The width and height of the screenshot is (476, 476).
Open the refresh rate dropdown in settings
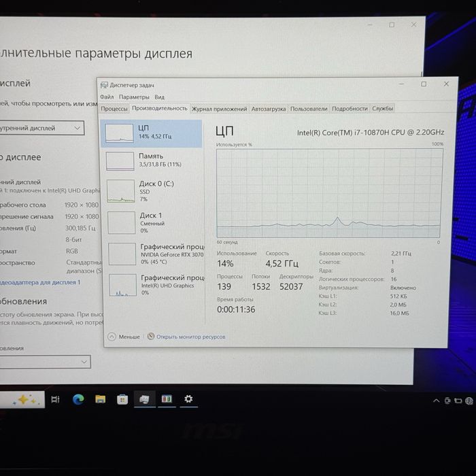45,362
